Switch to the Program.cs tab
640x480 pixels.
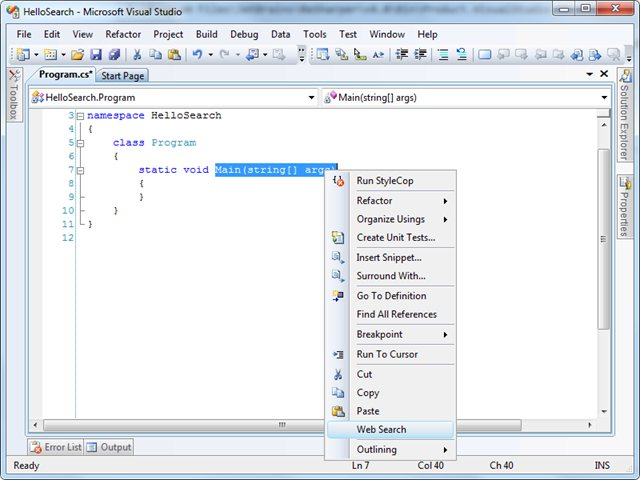(x=65, y=75)
